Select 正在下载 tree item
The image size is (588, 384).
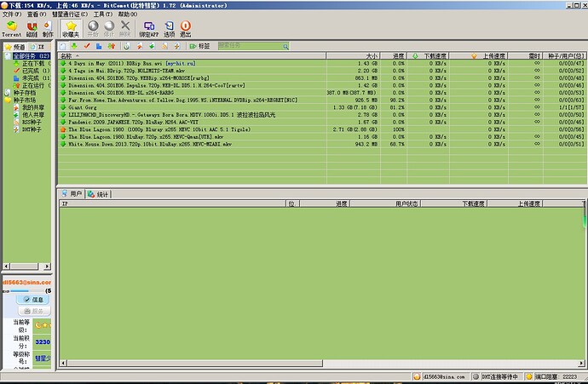(x=33, y=63)
